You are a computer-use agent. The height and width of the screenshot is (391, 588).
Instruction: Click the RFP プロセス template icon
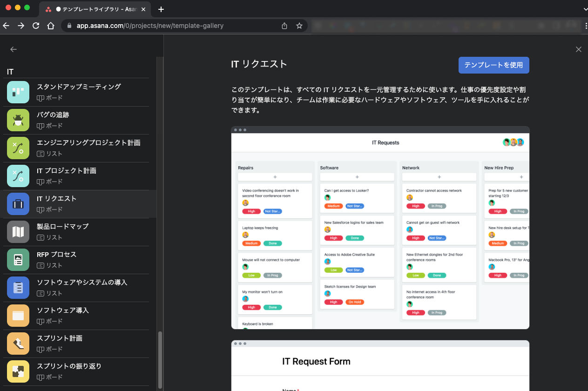tap(18, 260)
